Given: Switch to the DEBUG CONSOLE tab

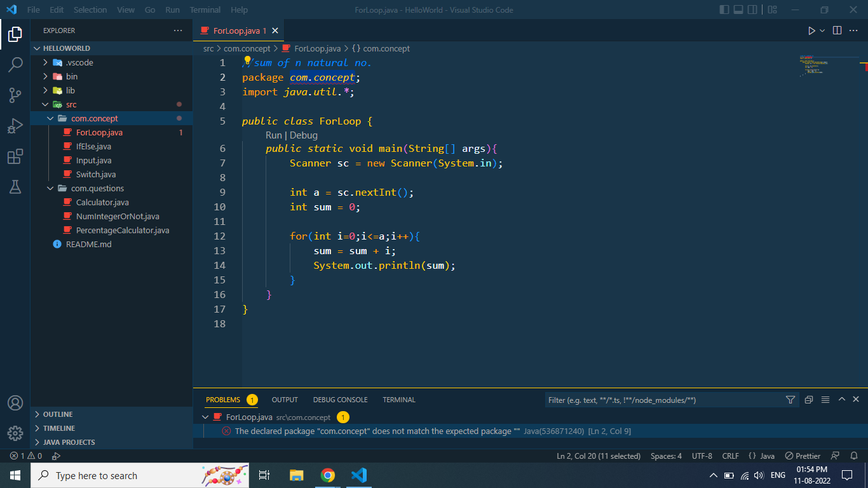Looking at the screenshot, I should click(x=341, y=400).
